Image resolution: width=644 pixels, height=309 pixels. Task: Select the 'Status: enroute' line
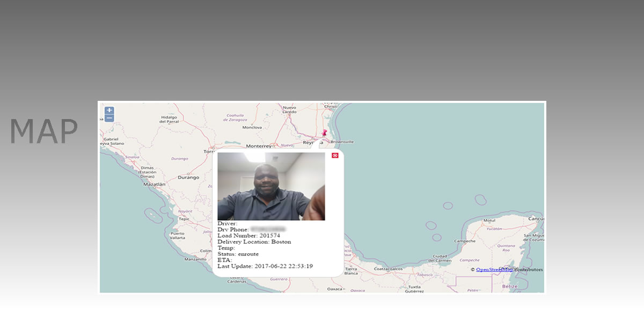tap(238, 254)
